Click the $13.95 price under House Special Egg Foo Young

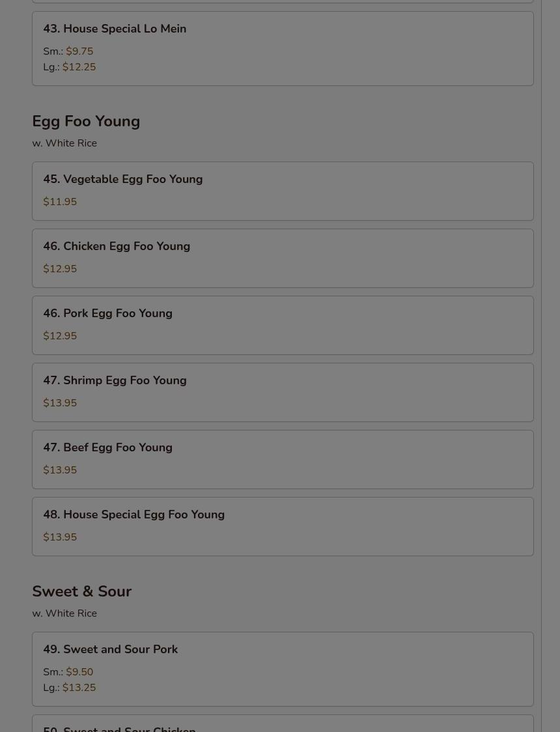point(60,537)
